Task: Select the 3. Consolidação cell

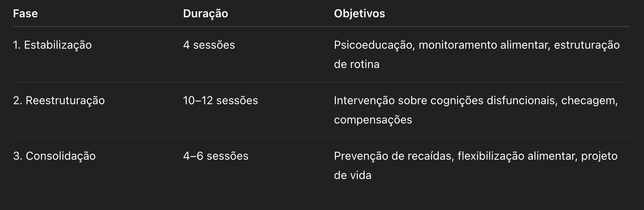Action: point(54,156)
